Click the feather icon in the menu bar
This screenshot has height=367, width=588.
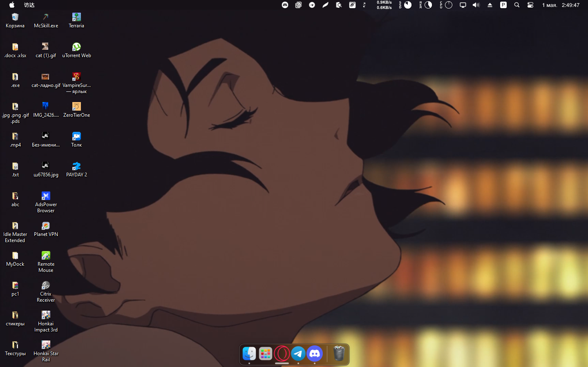(325, 5)
